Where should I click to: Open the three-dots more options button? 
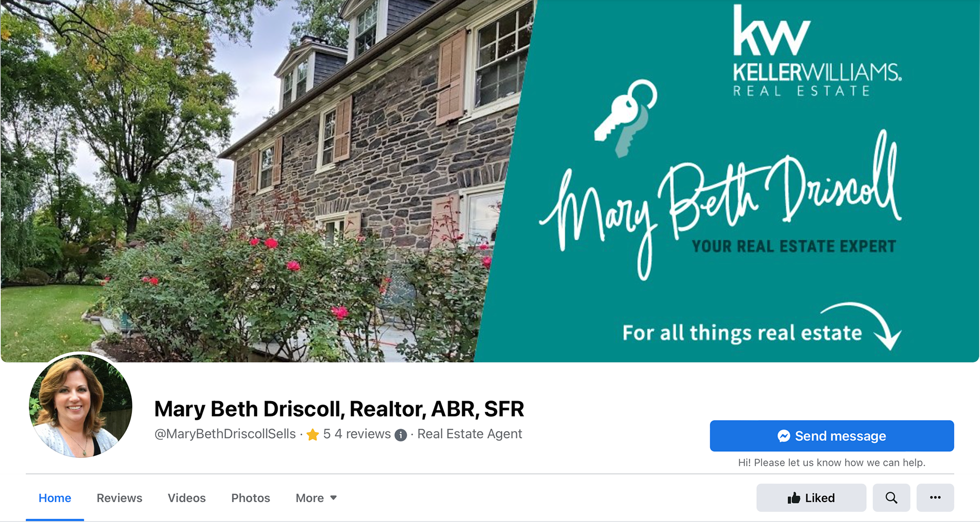pyautogui.click(x=935, y=498)
